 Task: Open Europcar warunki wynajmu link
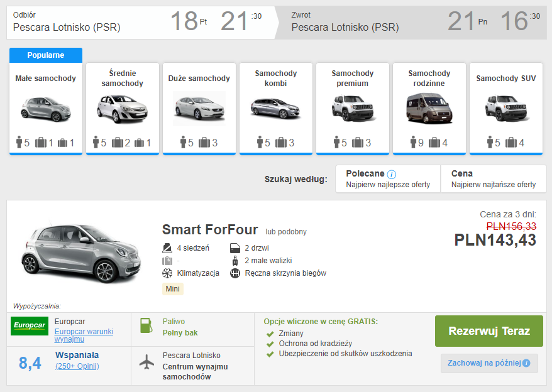[x=84, y=335]
